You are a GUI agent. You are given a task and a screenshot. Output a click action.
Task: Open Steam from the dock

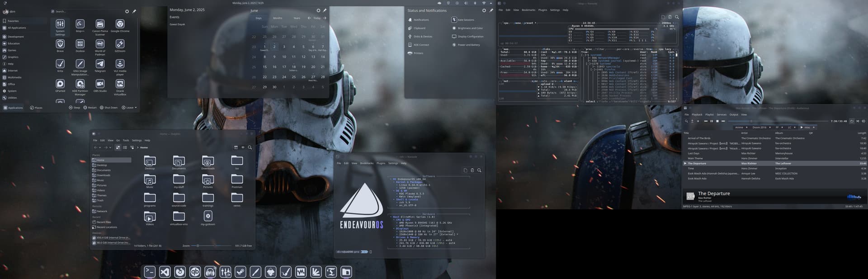241,271
